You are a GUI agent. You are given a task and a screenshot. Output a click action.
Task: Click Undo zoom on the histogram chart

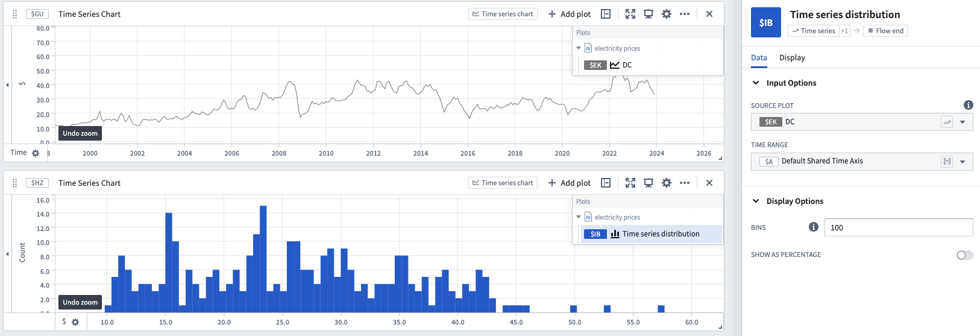click(80, 302)
